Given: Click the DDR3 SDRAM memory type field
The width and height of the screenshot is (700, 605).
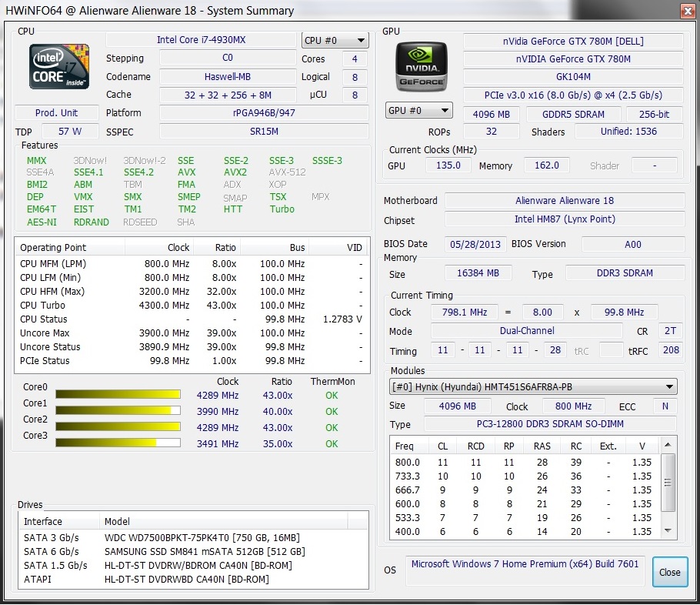Looking at the screenshot, I should tap(625, 272).
